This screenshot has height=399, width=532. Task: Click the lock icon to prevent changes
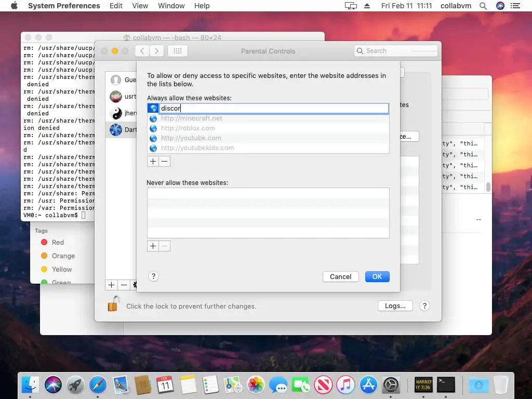(x=114, y=303)
